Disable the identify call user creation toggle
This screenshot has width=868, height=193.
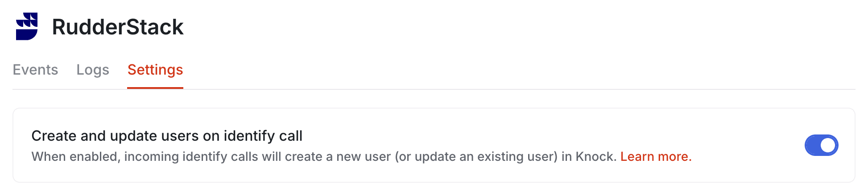(x=821, y=145)
